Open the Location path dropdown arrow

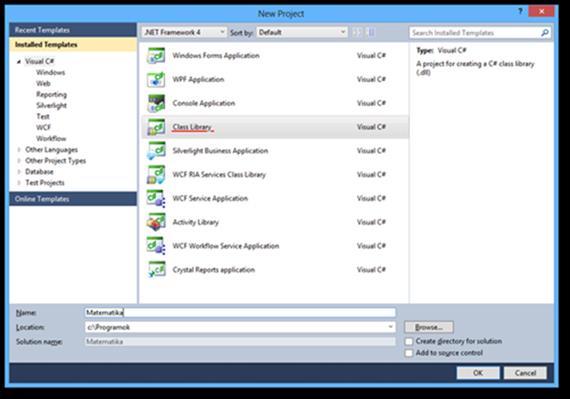[x=390, y=327]
